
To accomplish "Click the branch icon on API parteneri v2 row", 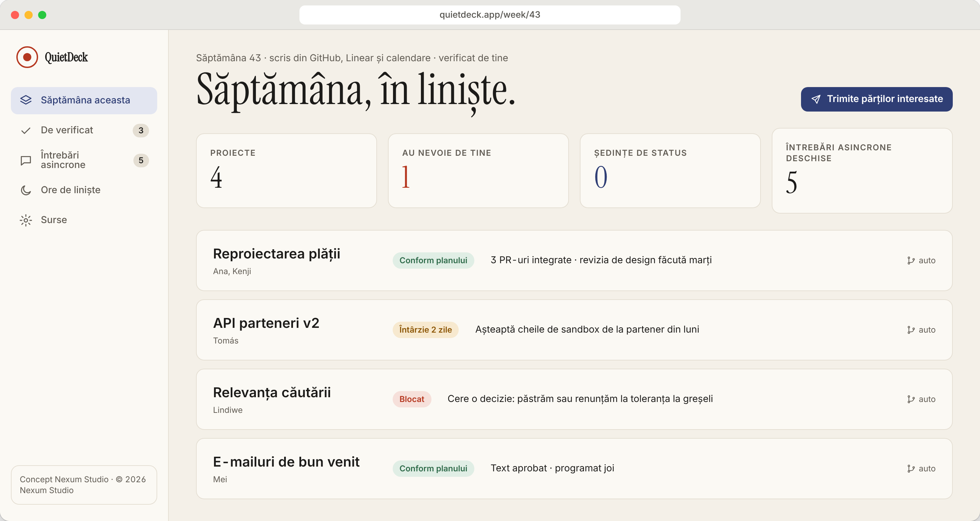I will pyautogui.click(x=911, y=330).
